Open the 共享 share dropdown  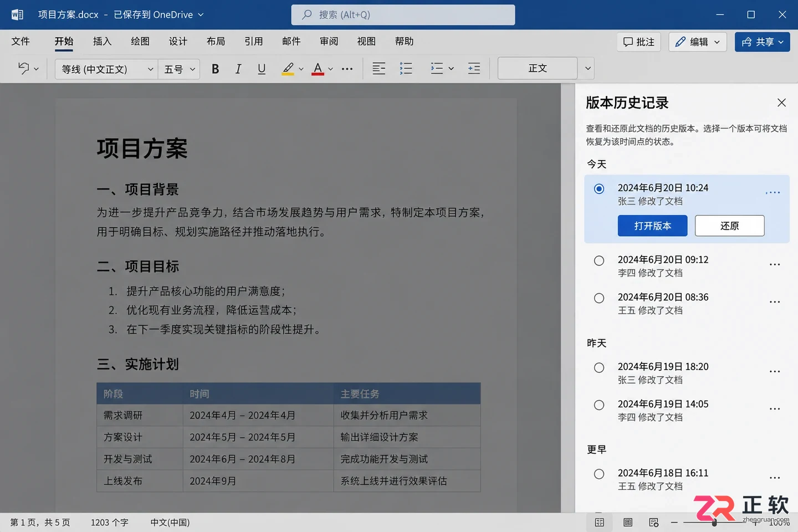pos(763,42)
